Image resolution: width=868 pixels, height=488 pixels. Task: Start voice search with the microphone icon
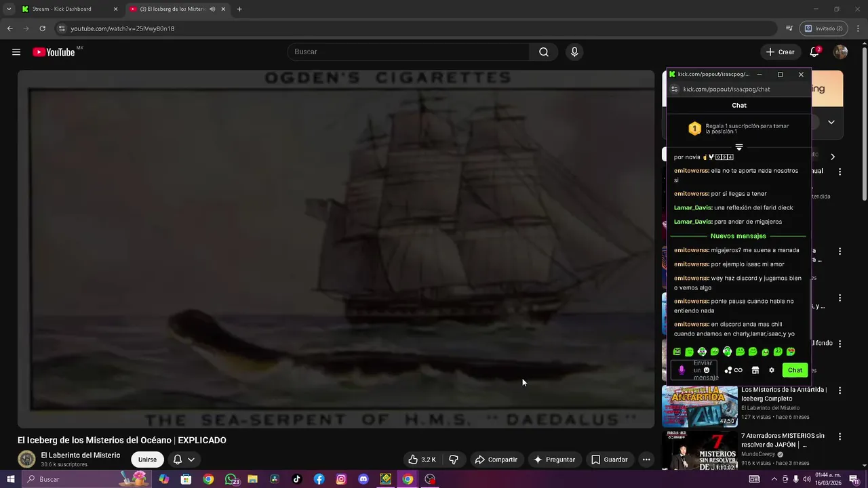point(574,52)
